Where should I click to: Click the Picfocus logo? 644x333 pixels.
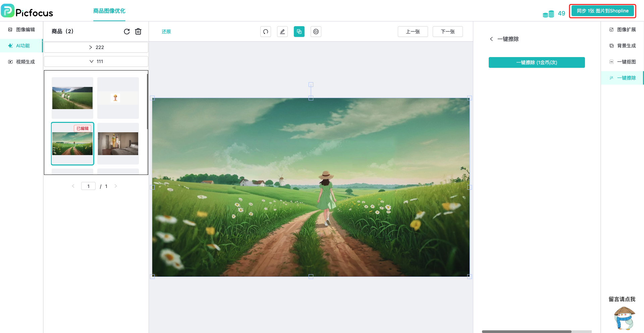[27, 11]
